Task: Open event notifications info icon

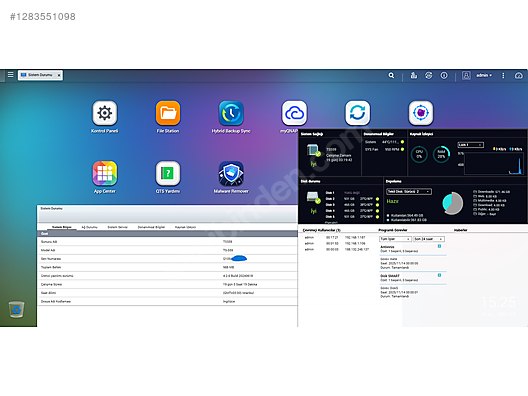Action: point(444,75)
